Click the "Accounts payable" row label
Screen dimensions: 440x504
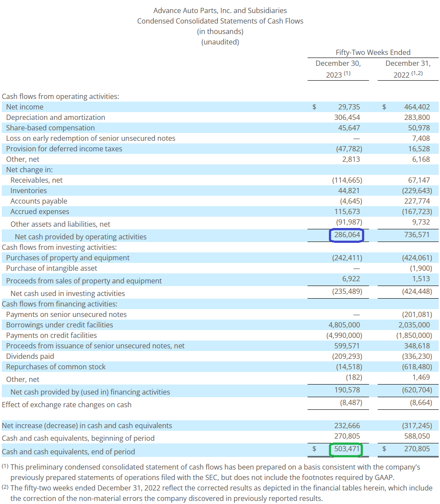pos(38,201)
